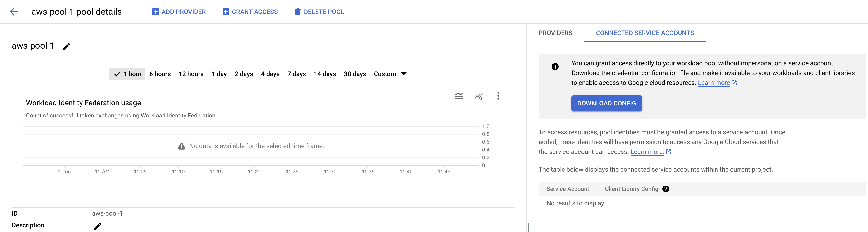Switch to the Providers tab
This screenshot has width=868, height=232.
click(555, 33)
